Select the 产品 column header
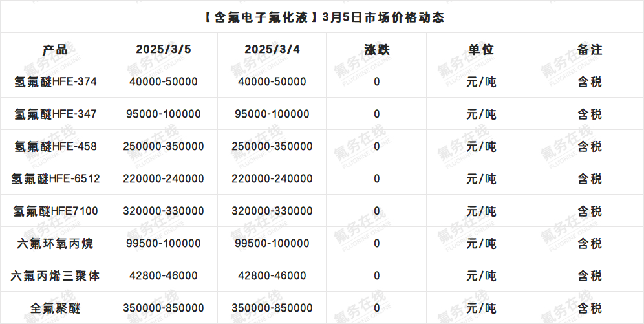 (x=55, y=50)
